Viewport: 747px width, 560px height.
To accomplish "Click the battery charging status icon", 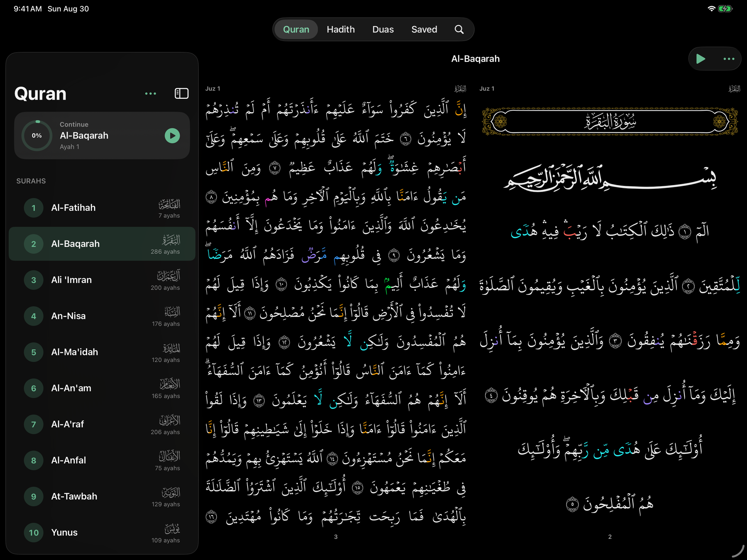I will (725, 9).
